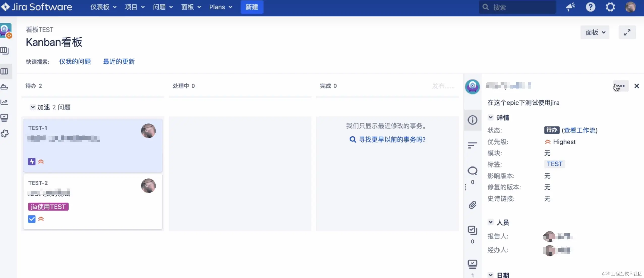Click the issue summary 在这个epic下测试使用jira
The height and width of the screenshot is (278, 644).
(523, 103)
